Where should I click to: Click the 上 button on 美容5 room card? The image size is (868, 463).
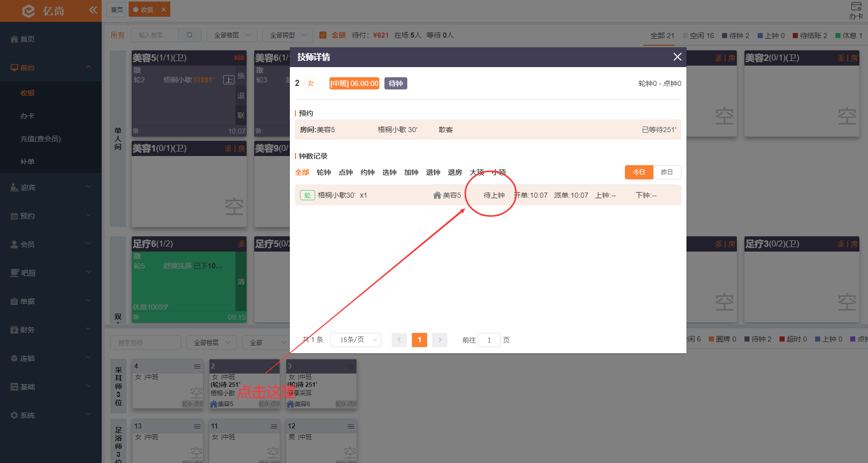[x=229, y=80]
